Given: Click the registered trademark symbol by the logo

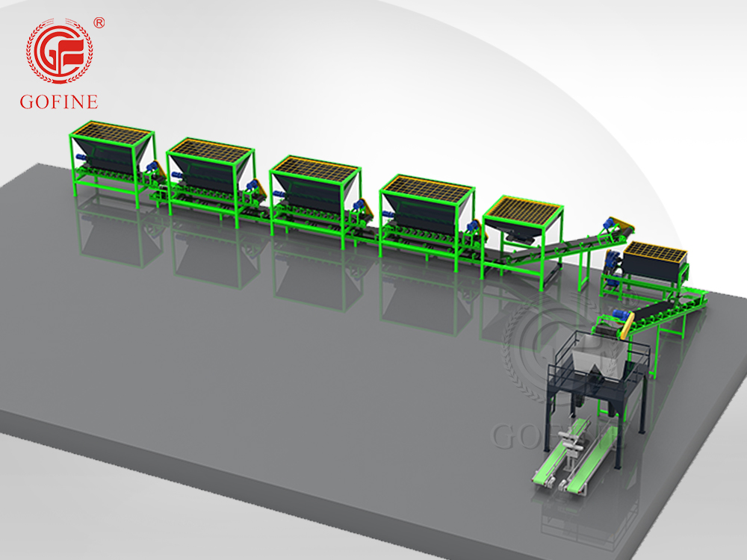Looking at the screenshot, I should click(x=99, y=23).
